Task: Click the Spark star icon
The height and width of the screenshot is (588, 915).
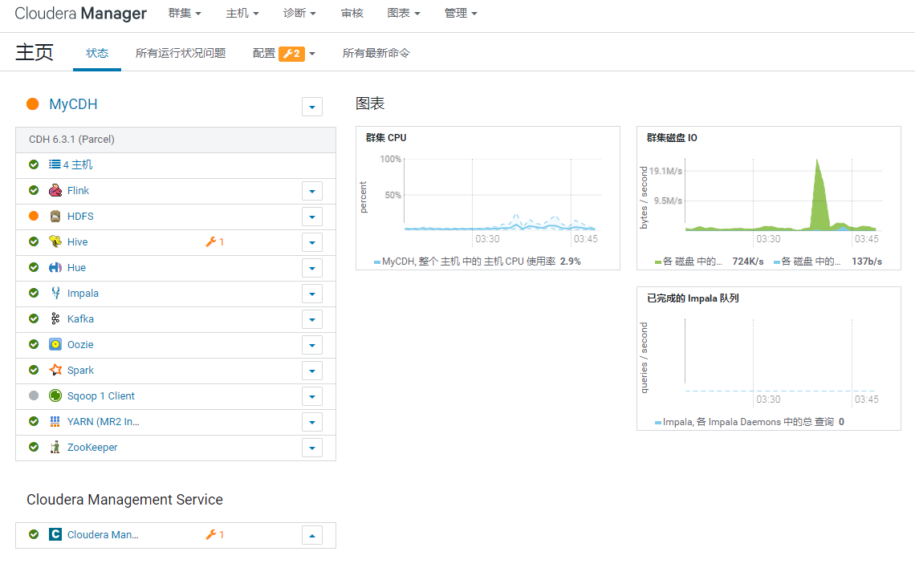Action: tap(55, 370)
